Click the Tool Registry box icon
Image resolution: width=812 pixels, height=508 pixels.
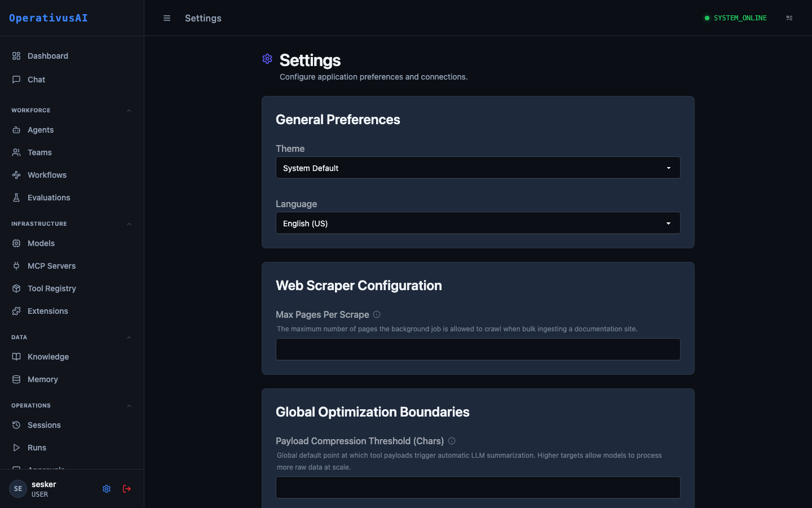[x=16, y=288]
